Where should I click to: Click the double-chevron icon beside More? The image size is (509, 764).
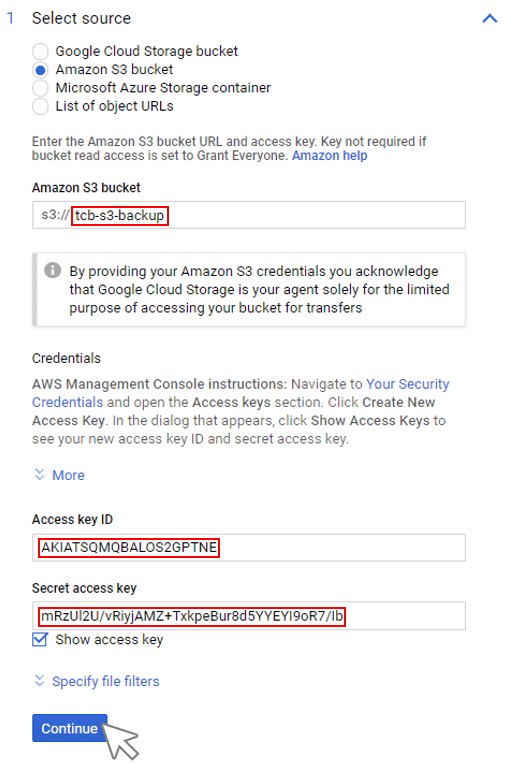tap(39, 474)
